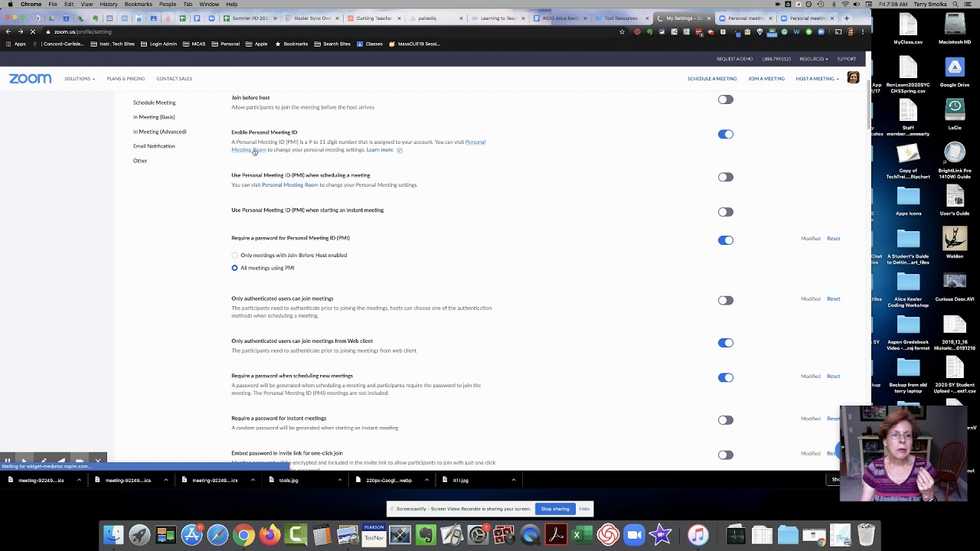Screen dimensions: 980x551
Task: Open the Zoom app from the dock
Action: tap(634, 534)
